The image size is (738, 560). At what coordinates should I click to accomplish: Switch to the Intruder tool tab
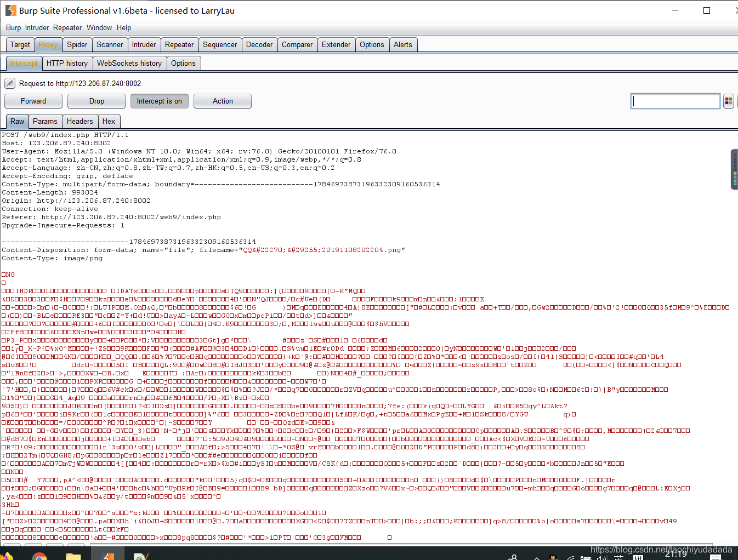144,45
